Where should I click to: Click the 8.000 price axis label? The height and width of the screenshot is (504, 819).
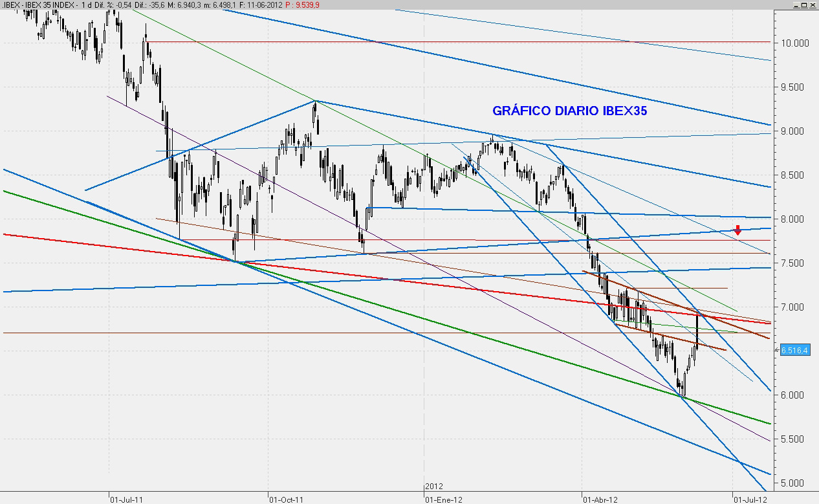[x=795, y=219]
